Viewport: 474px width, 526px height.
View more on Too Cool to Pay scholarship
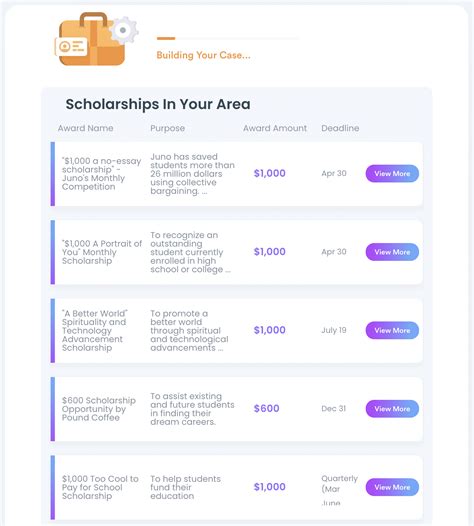coord(392,487)
